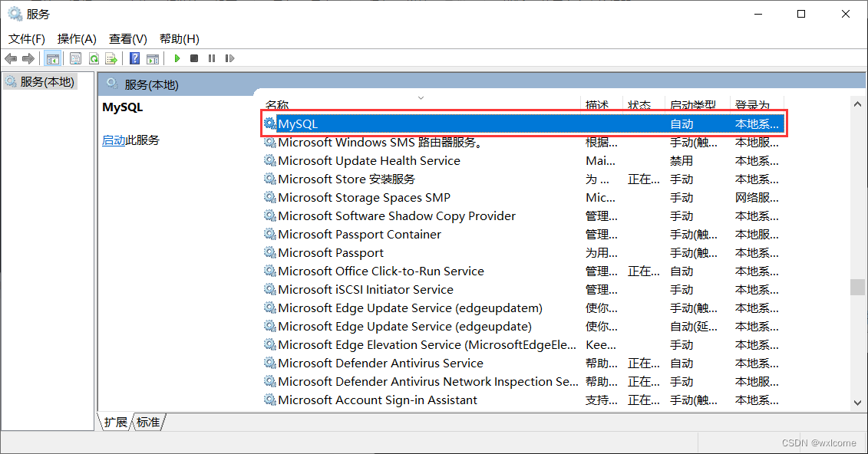Sort by the 描述 column header
The image size is (868, 454).
[x=602, y=104]
